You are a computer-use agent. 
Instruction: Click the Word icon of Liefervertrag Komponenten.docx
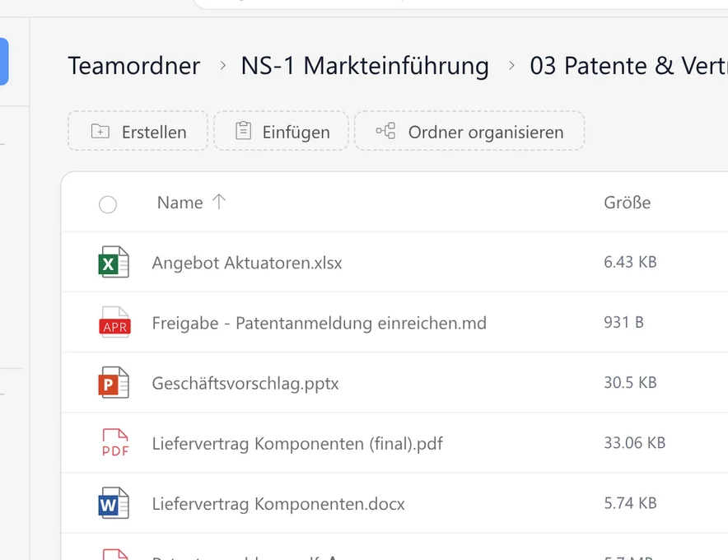click(114, 503)
